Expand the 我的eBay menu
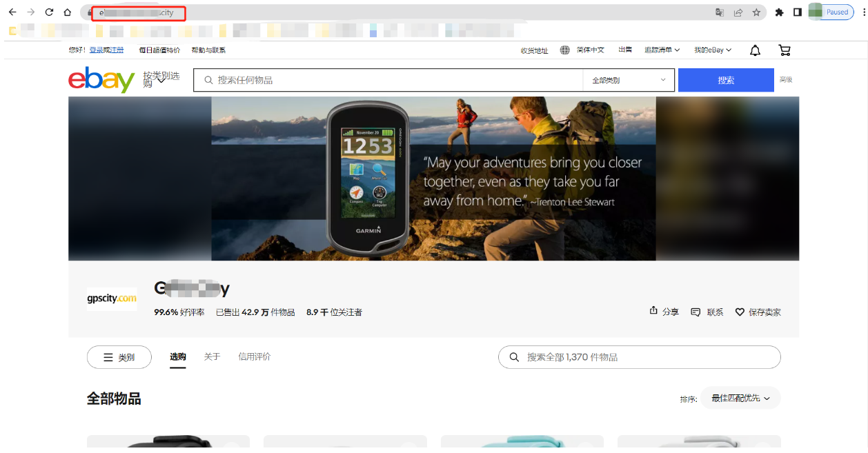This screenshot has height=453, width=868. 713,50
